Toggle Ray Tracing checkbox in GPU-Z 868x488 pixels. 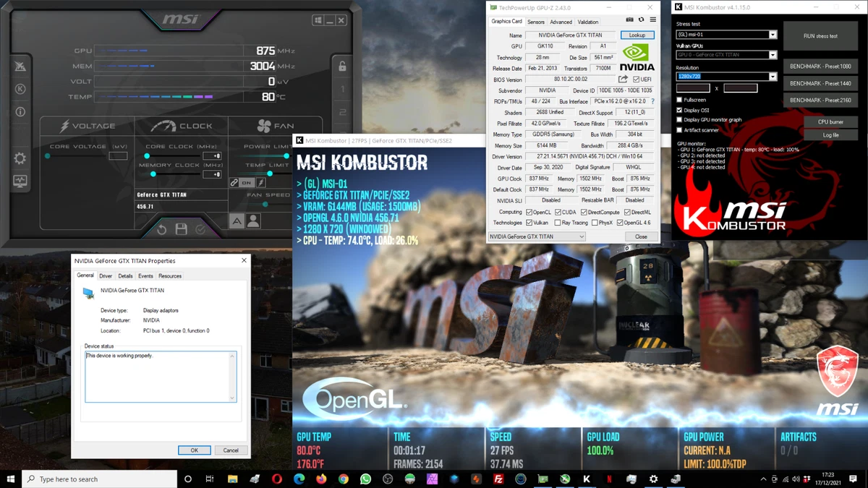tap(558, 223)
